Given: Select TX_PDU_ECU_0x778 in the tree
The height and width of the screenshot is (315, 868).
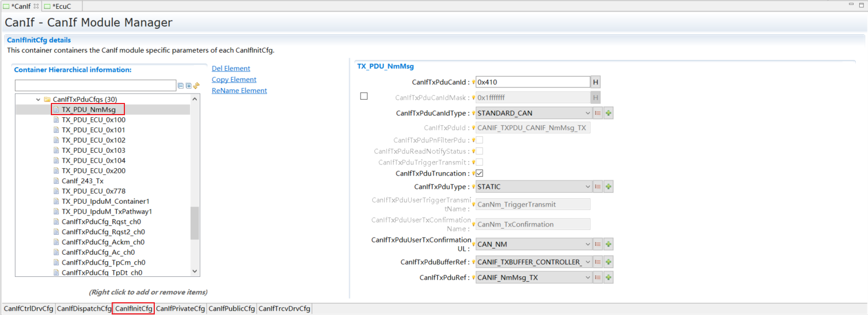Looking at the screenshot, I should click(x=93, y=191).
